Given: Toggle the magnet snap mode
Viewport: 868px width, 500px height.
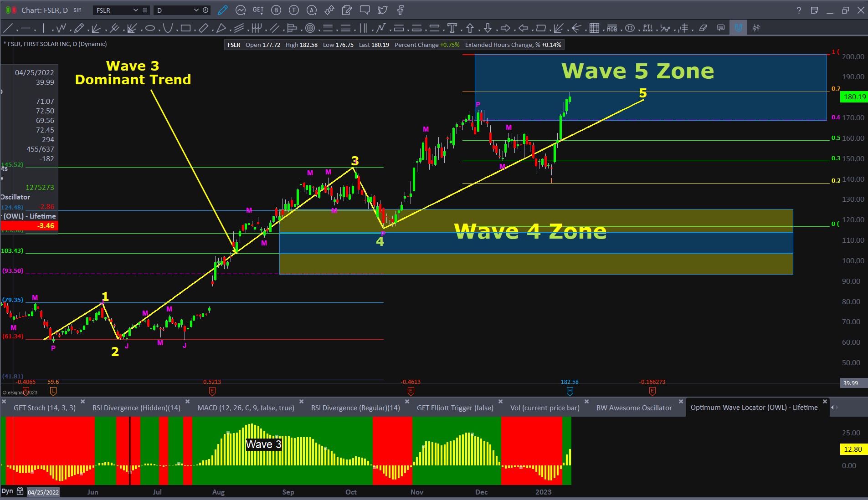Looking at the screenshot, I should (x=738, y=28).
